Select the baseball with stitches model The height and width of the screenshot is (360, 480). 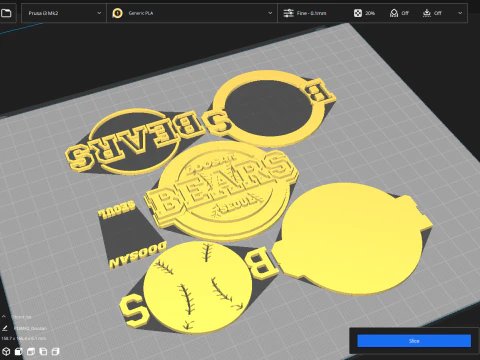(x=197, y=287)
